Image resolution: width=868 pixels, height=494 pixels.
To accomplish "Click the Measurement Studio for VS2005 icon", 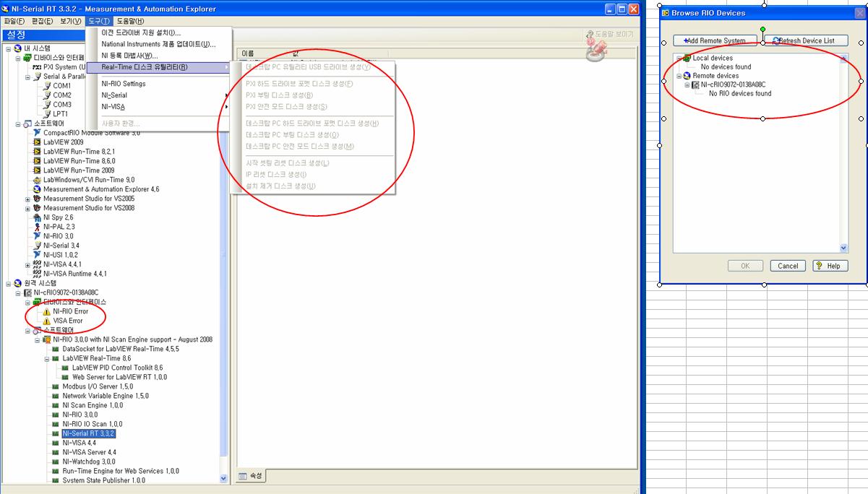I will (38, 199).
